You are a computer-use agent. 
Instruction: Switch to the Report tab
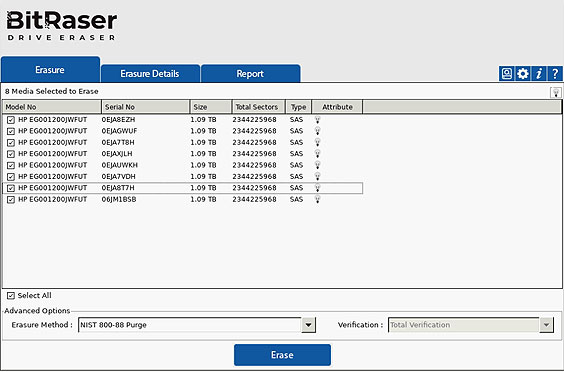click(250, 74)
